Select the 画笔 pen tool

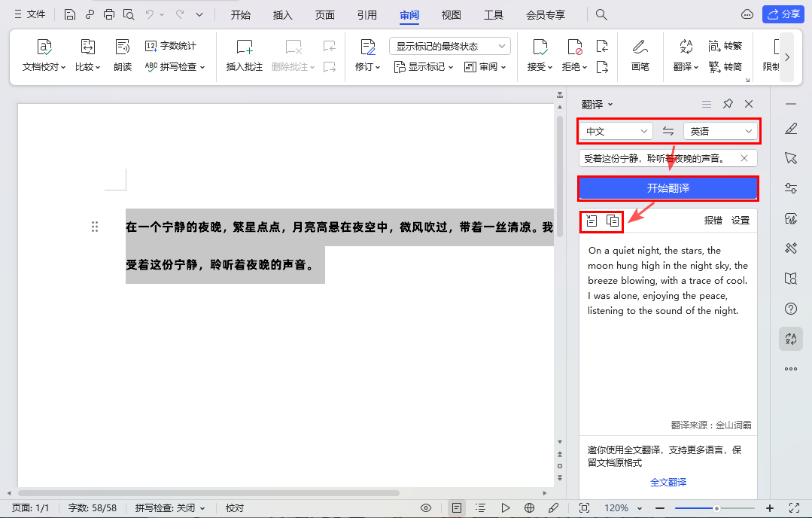640,55
